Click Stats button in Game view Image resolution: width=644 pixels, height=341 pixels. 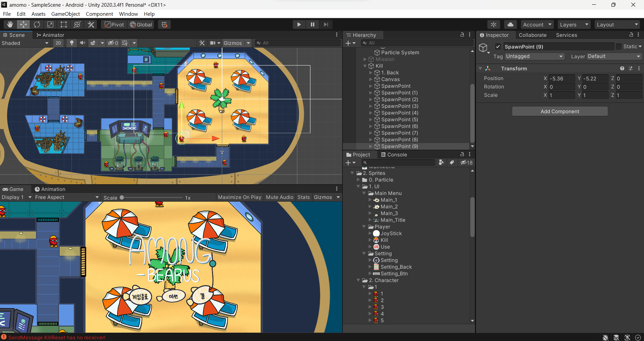click(x=304, y=197)
